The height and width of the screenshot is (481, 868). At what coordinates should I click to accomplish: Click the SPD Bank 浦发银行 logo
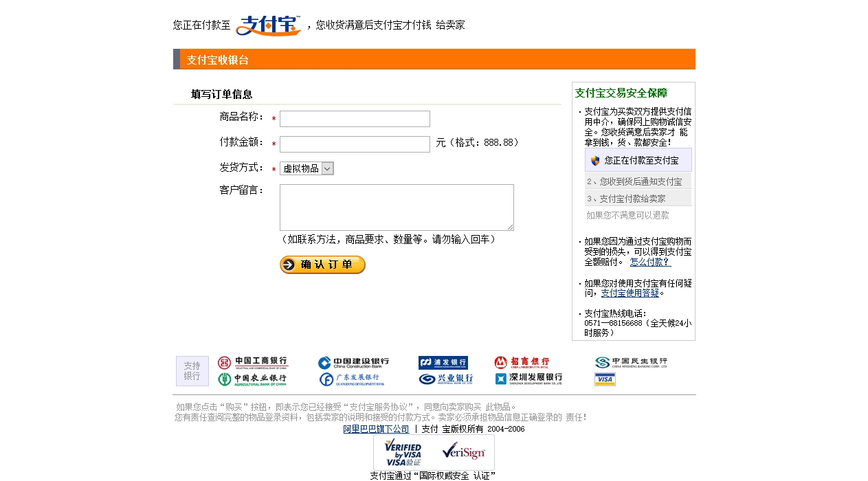pos(443,363)
